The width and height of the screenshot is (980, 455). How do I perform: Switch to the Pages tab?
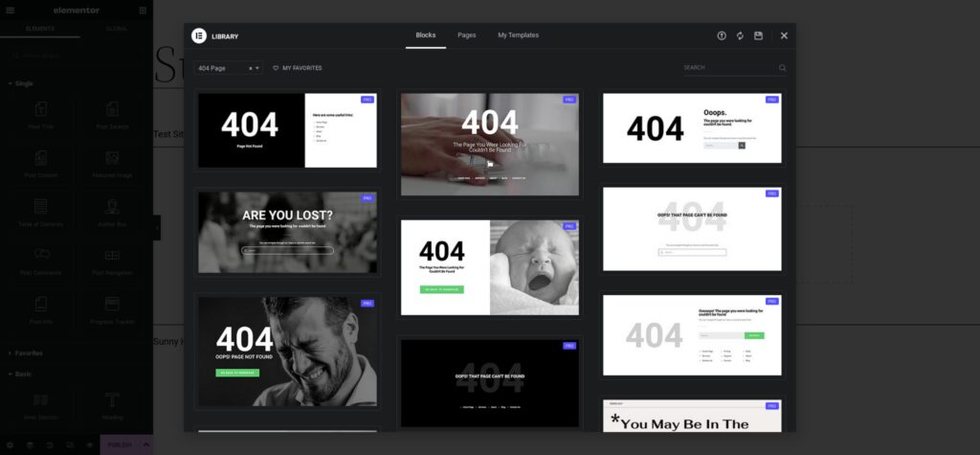coord(466,35)
